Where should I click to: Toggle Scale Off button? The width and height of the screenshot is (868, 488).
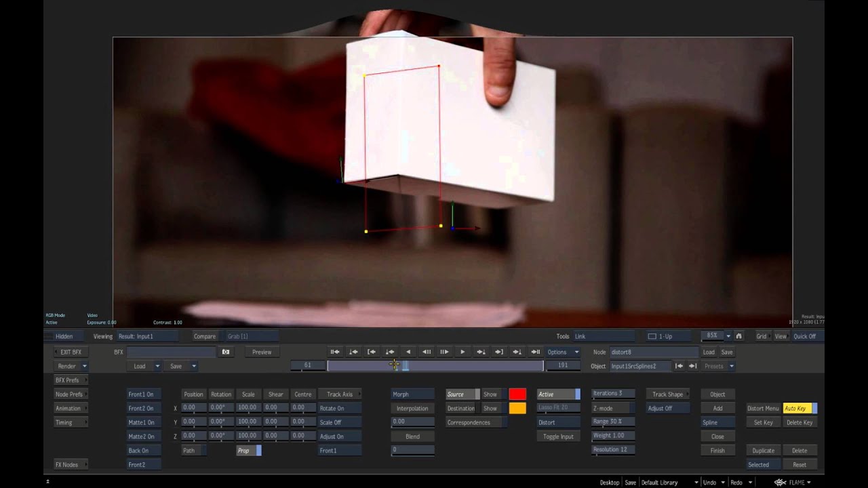click(x=340, y=422)
